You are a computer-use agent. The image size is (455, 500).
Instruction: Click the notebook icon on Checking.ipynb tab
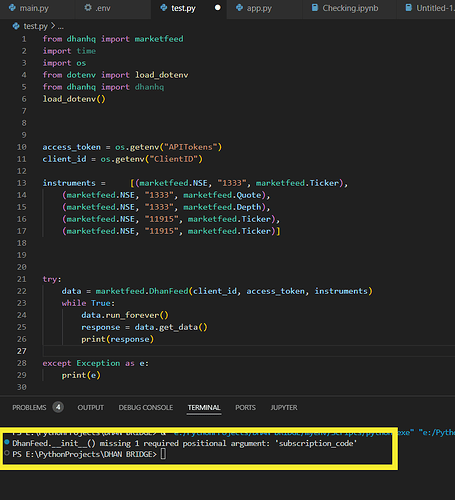tap(314, 8)
